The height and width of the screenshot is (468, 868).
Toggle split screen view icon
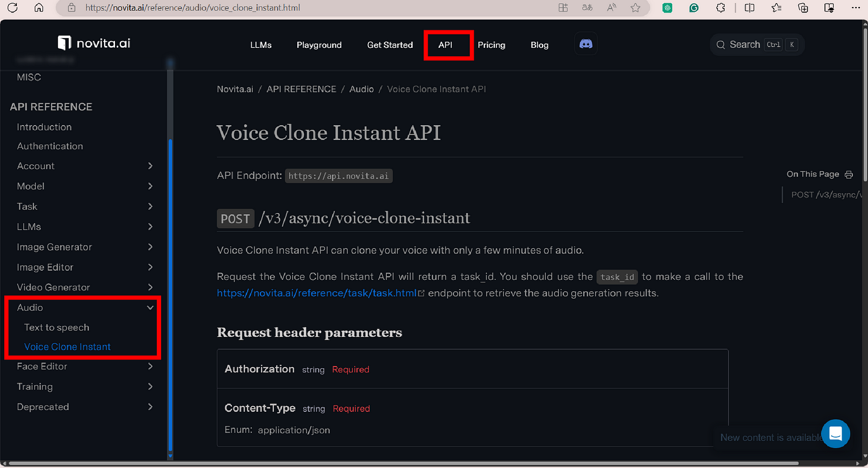[x=750, y=8]
